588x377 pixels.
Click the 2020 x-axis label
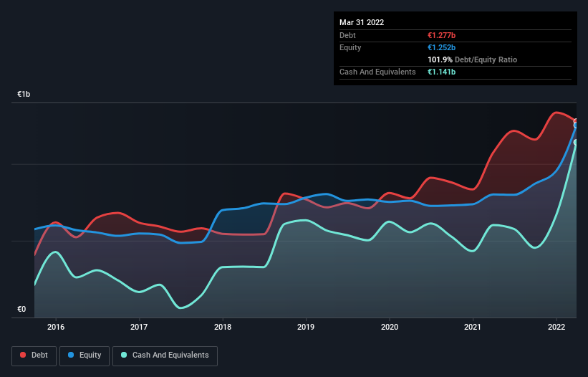(390, 327)
